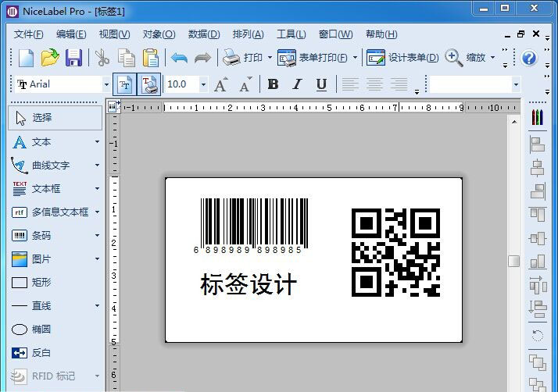Rotate object icon in right toolbar
The image size is (558, 392).
pyautogui.click(x=538, y=336)
